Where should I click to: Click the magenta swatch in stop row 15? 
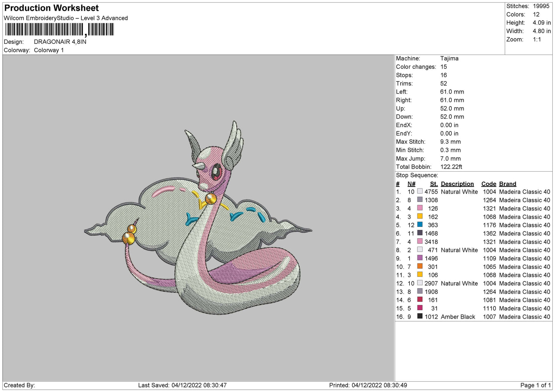[x=420, y=308]
